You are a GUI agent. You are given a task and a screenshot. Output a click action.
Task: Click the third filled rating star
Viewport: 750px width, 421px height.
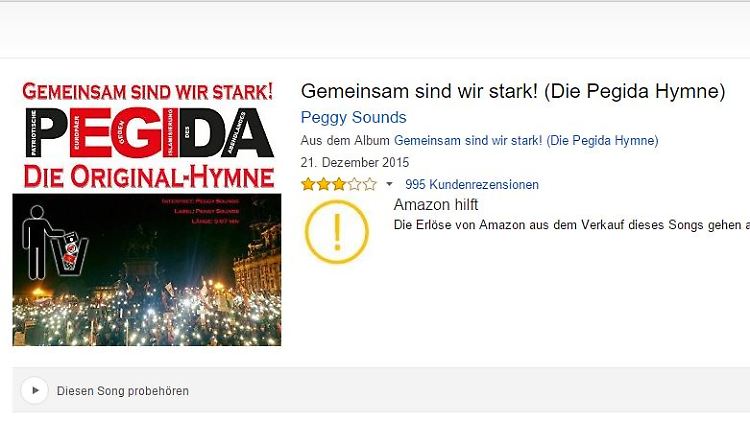coord(338,184)
